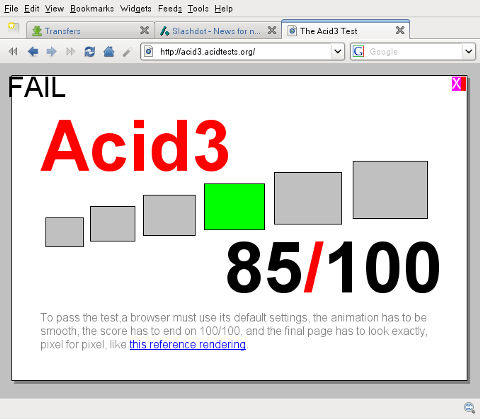Click the wand pencil icon in the toolbar
Viewport: 480px width, 419px height.
pyautogui.click(x=127, y=52)
